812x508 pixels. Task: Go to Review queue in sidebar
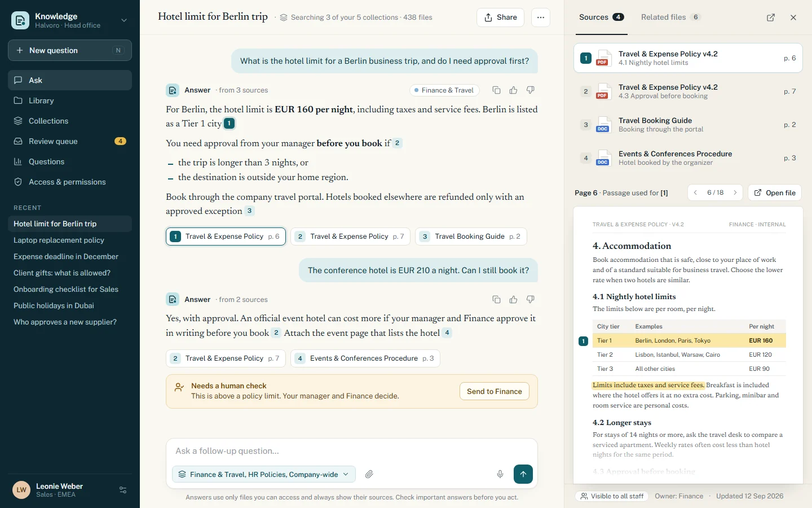pos(70,141)
